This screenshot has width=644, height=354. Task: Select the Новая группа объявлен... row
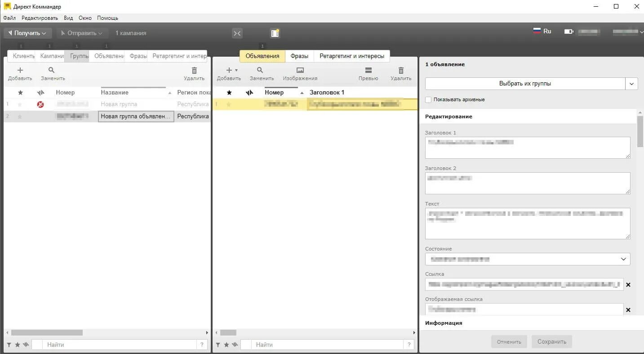(x=107, y=117)
